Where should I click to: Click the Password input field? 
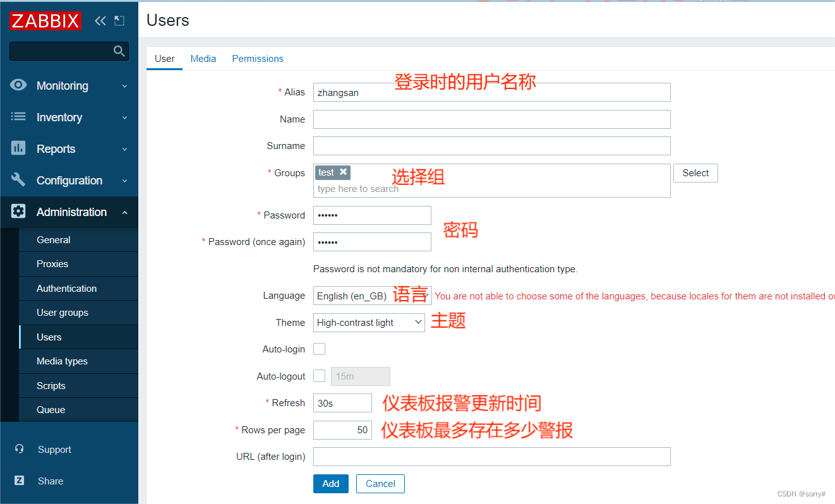click(372, 215)
